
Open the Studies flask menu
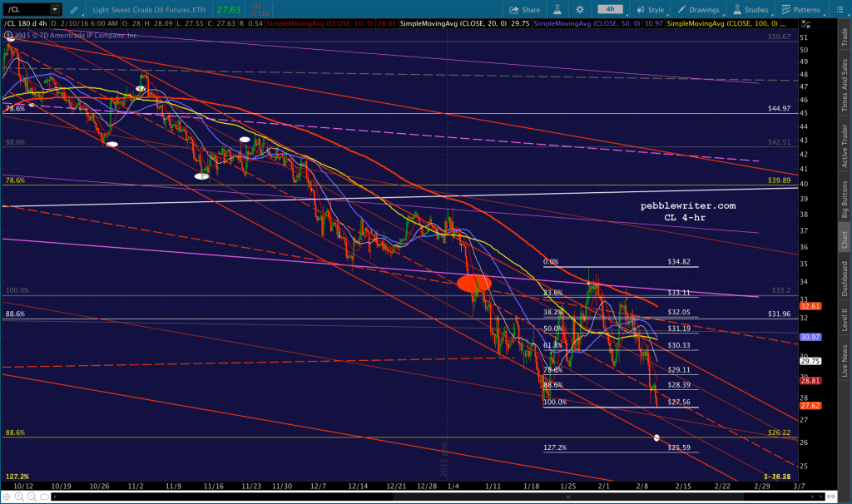[750, 10]
